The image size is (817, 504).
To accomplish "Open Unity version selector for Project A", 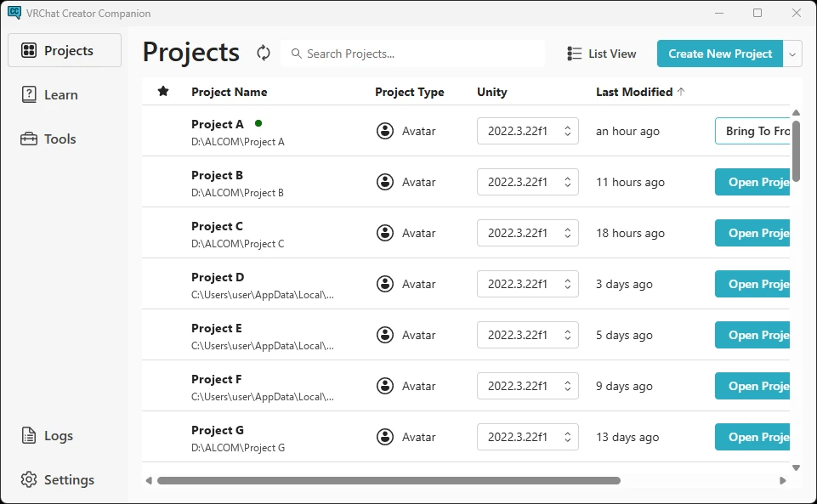I will pos(528,131).
